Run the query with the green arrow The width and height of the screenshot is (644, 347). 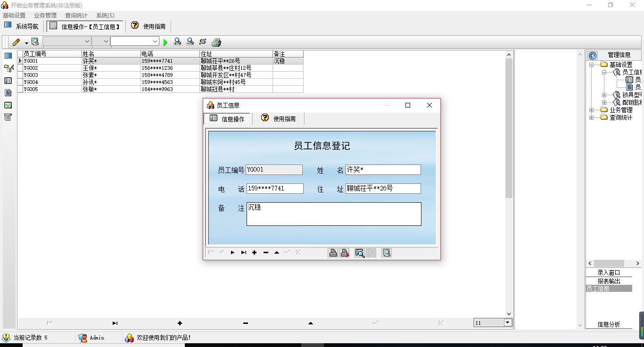pyautogui.click(x=165, y=42)
